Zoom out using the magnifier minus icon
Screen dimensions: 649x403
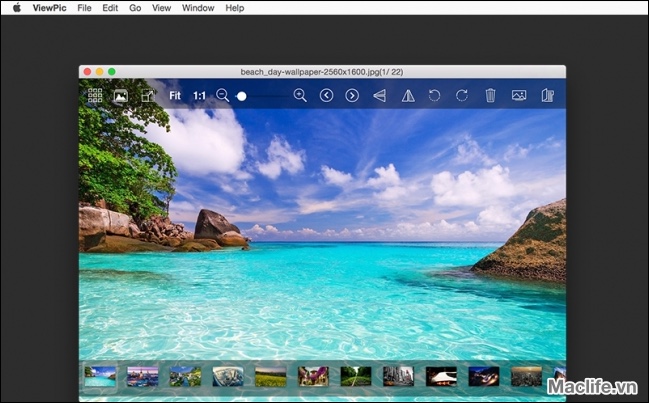pos(222,96)
